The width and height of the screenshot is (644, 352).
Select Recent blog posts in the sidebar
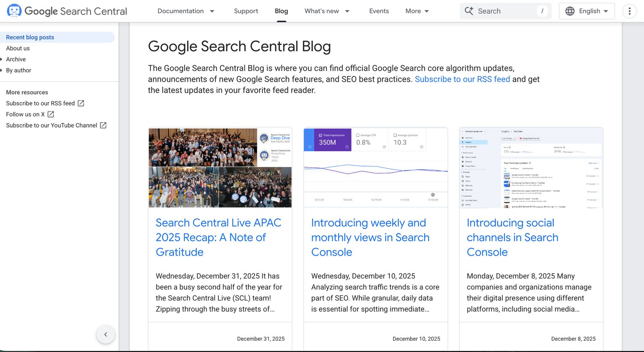tap(29, 37)
